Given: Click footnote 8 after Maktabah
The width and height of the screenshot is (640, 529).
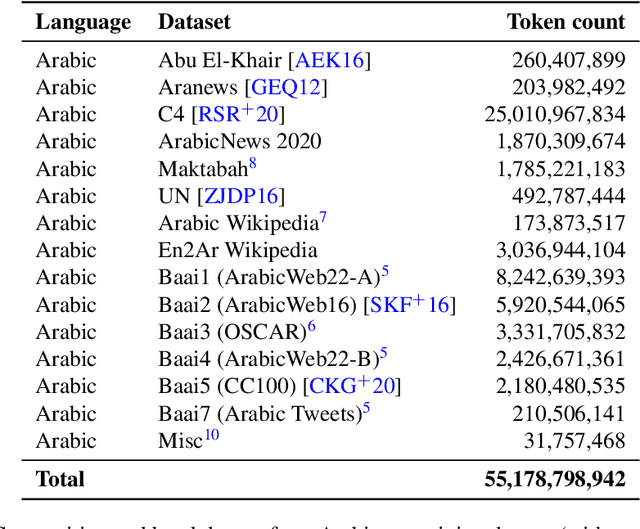Looking at the screenshot, I should tap(253, 164).
